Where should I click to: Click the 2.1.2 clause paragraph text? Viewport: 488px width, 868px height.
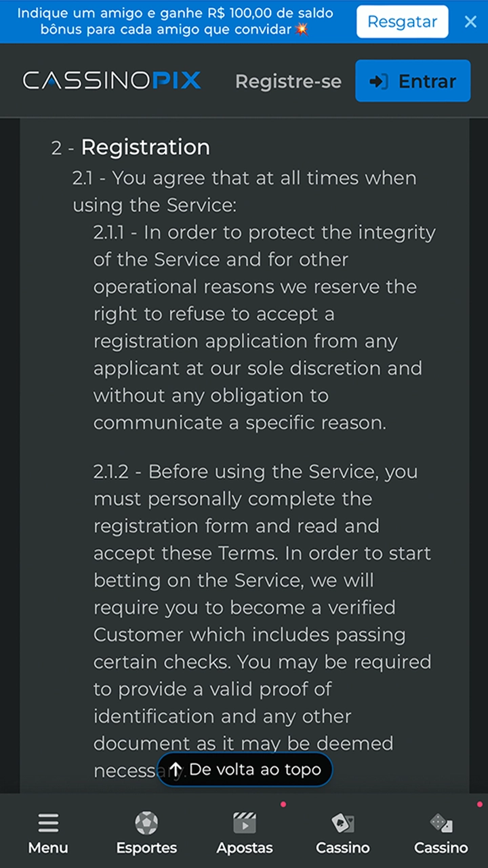tap(262, 607)
